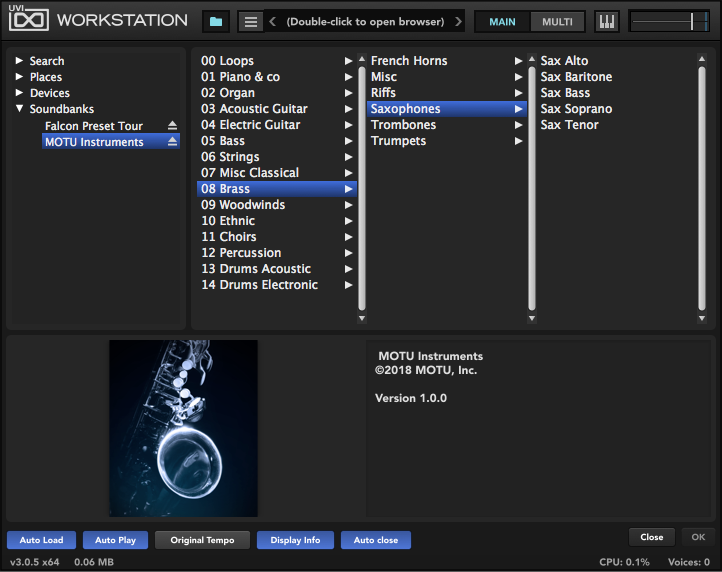Toggle Auto Play option
This screenshot has width=722, height=572.
pos(116,540)
